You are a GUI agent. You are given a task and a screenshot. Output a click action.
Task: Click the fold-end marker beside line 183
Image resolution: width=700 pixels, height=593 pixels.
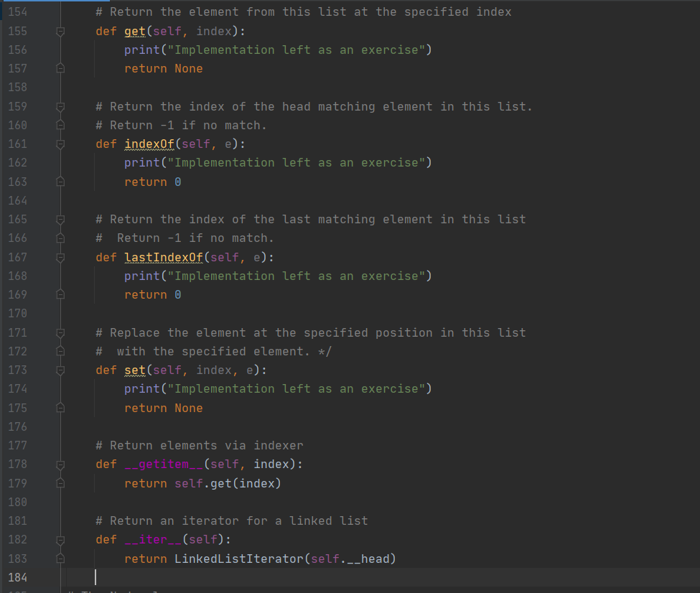coord(60,559)
